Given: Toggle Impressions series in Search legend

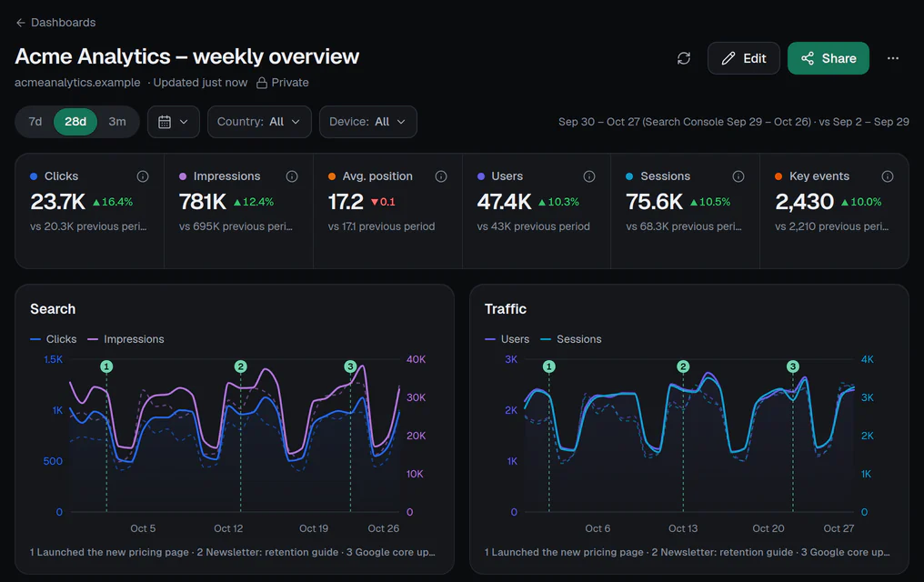Looking at the screenshot, I should click(x=126, y=339).
